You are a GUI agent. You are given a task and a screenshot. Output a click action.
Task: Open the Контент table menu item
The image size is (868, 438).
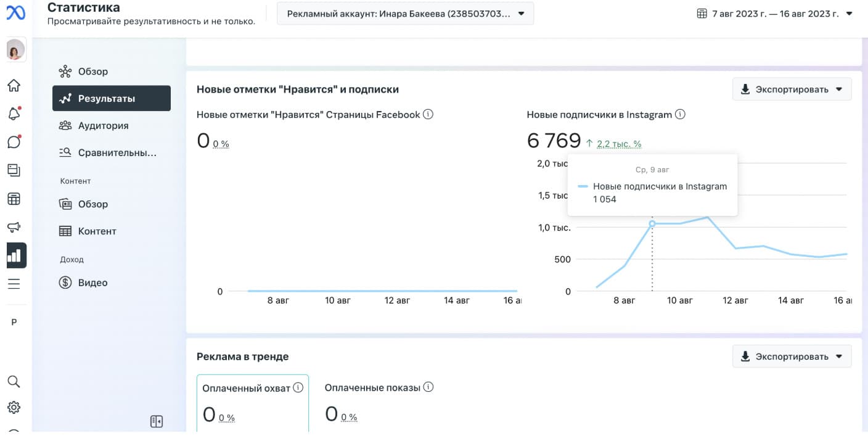click(x=111, y=231)
